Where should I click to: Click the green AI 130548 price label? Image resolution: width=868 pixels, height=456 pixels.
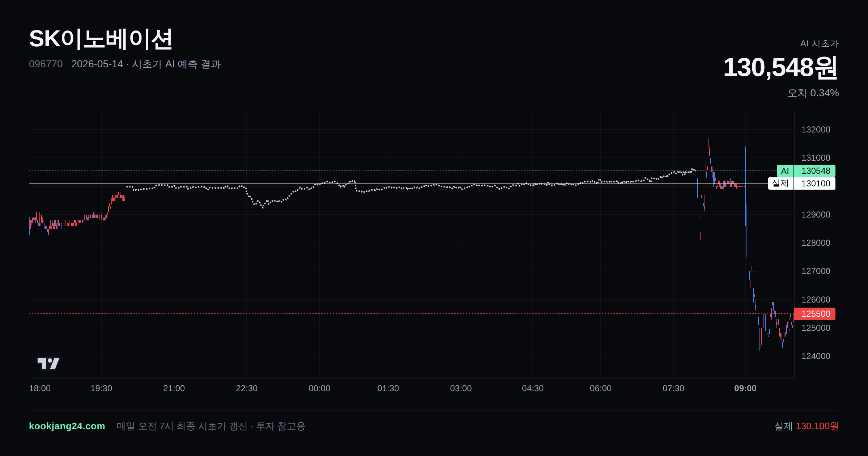[x=806, y=171]
